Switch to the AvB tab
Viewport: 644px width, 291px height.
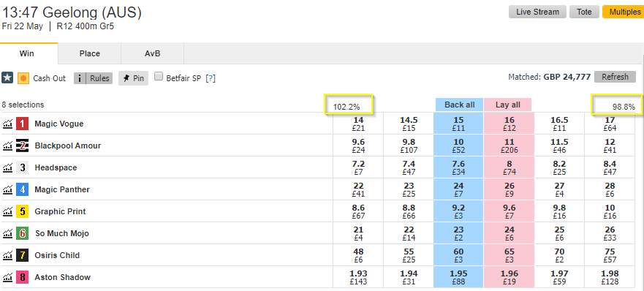[x=152, y=53]
